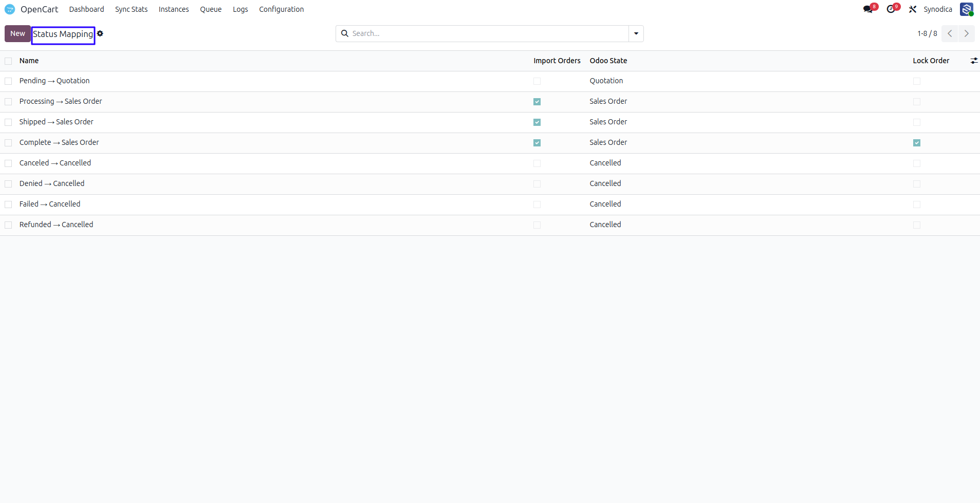Open the Refunded → Cancelled record
The image size is (980, 503).
[x=57, y=225]
